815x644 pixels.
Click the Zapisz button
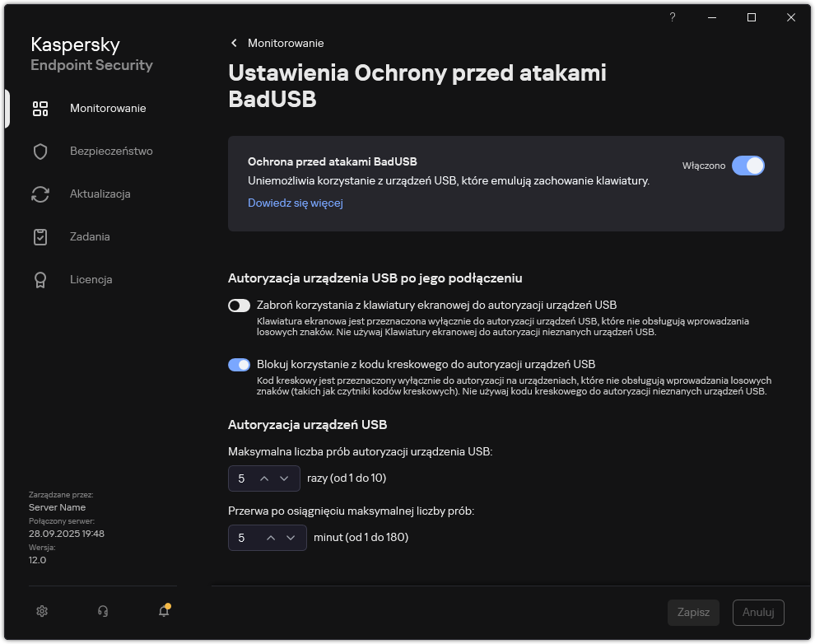[693, 612]
